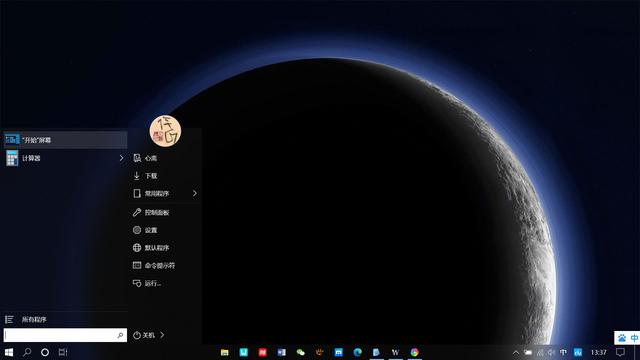
Task: Open 设置 settings from start menu
Action: point(165,230)
